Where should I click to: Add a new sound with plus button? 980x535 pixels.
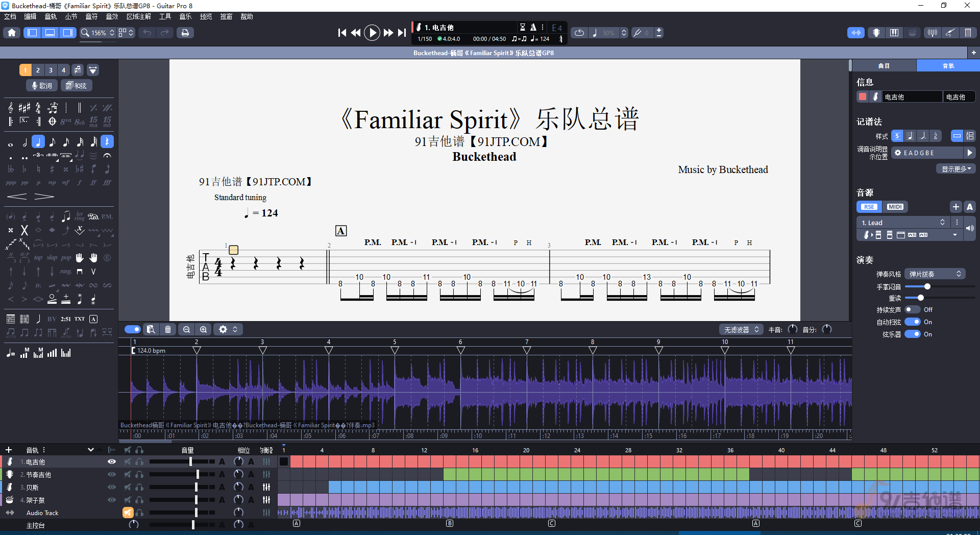pos(956,207)
